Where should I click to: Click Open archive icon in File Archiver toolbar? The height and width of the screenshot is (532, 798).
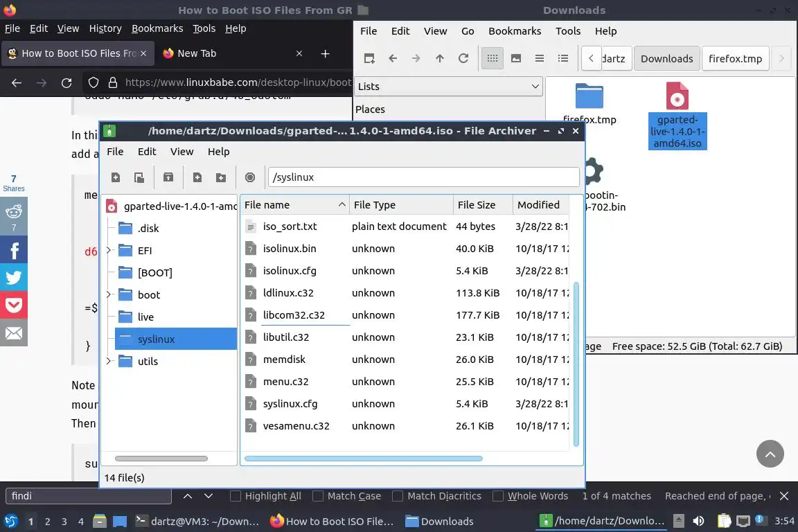[139, 177]
